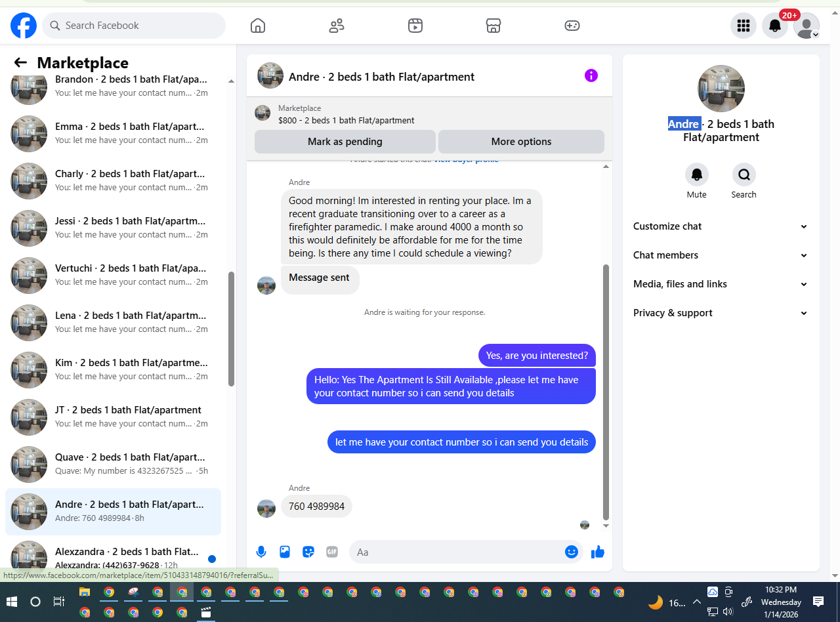Viewport: 840px width, 622px height.
Task: Open the purple conversation information icon
Action: 591,75
